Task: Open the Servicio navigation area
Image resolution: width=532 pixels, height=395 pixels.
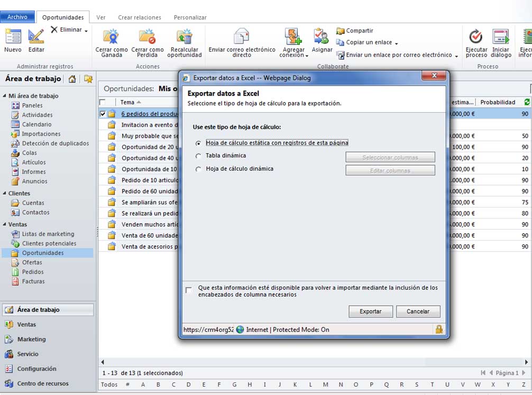Action: point(27,354)
